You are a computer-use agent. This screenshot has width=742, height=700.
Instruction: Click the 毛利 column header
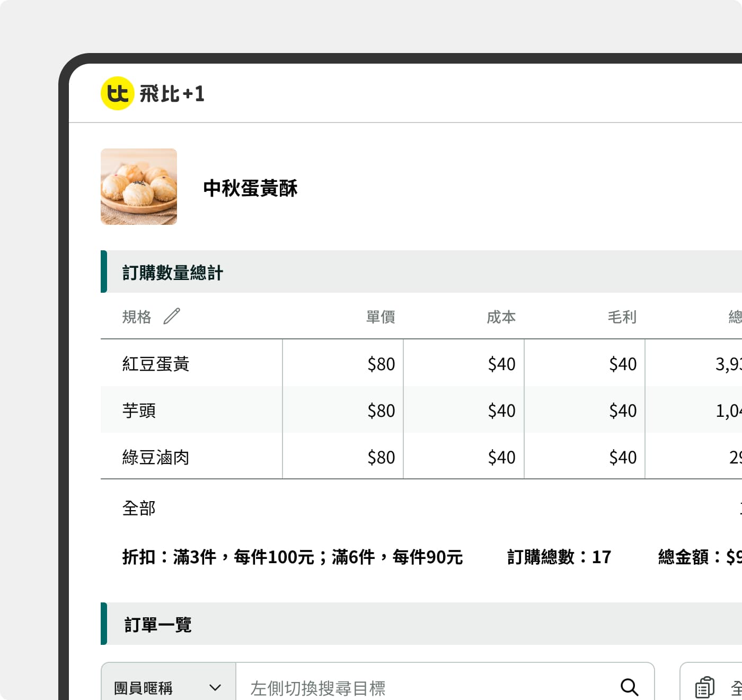click(x=622, y=317)
